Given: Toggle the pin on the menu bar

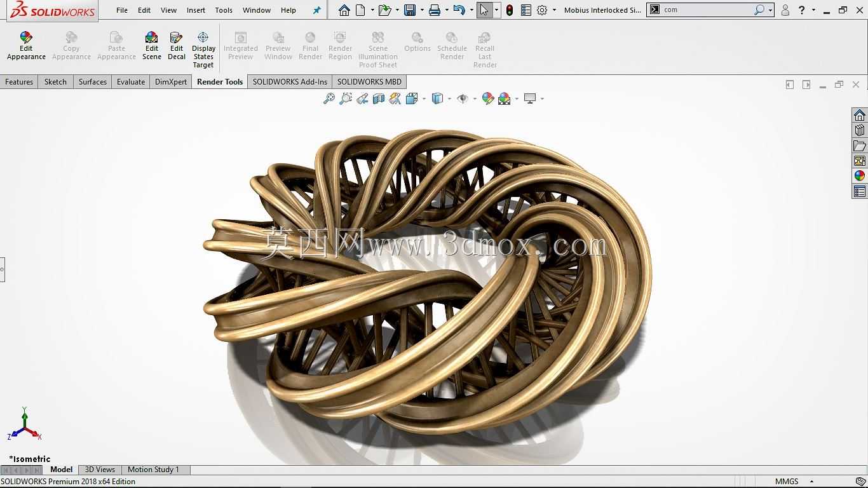Looking at the screenshot, I should [x=317, y=10].
